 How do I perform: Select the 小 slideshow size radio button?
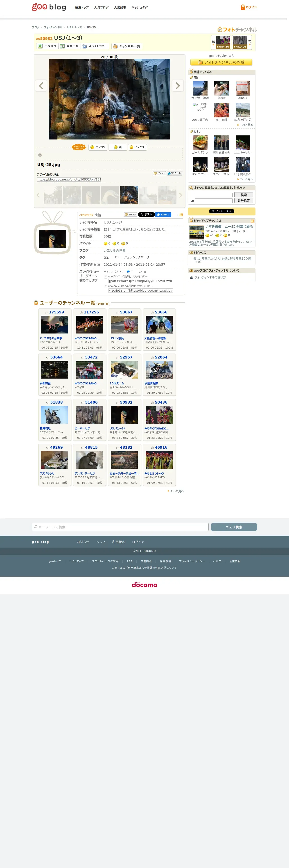(x=116, y=272)
